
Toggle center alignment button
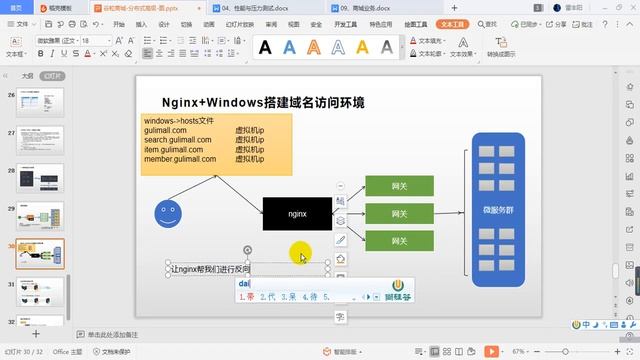(159, 53)
